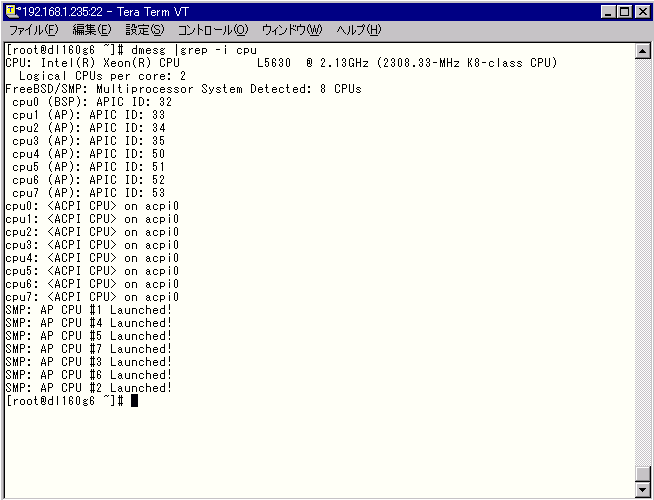Maximize the Tera Term window
The image size is (654, 500).
coord(624,12)
